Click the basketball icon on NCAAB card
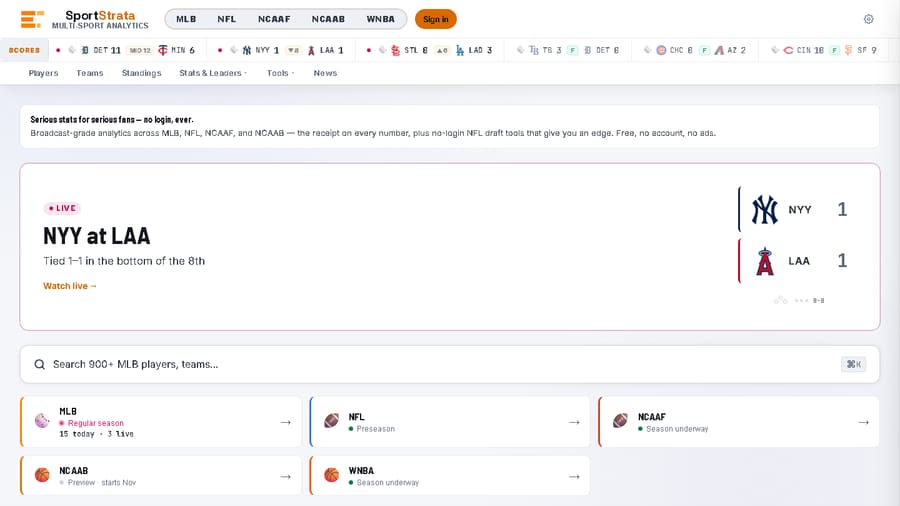This screenshot has width=900, height=506. click(42, 475)
